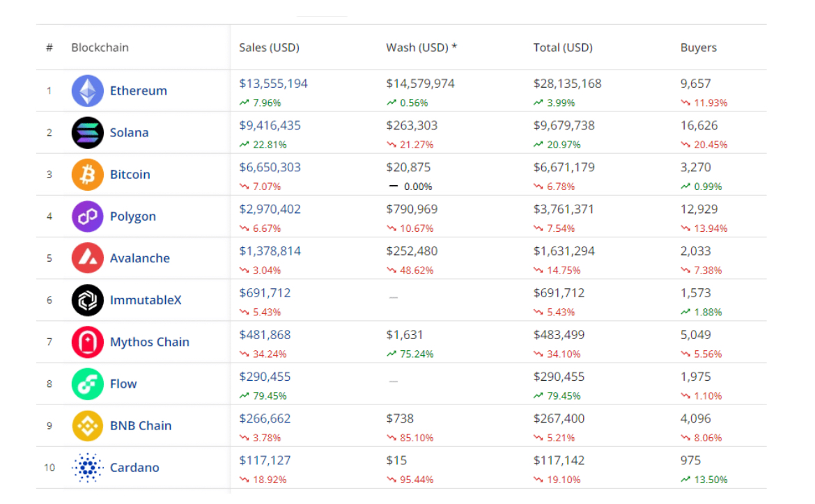
Task: Click the # rank column header
Action: 49,48
